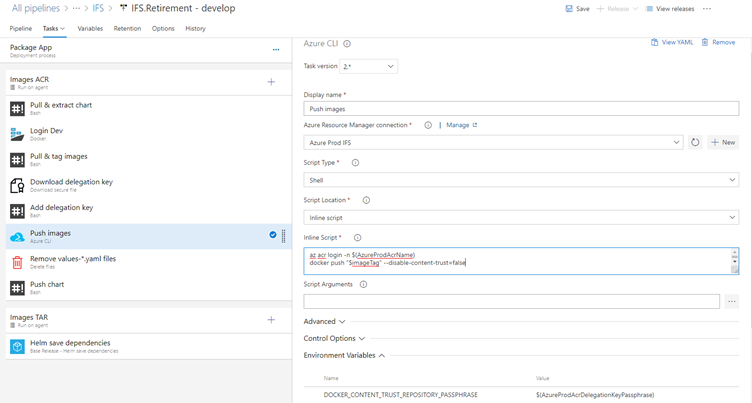
Task: Open the Tasks tab dropdown arrow
Action: pos(62,29)
